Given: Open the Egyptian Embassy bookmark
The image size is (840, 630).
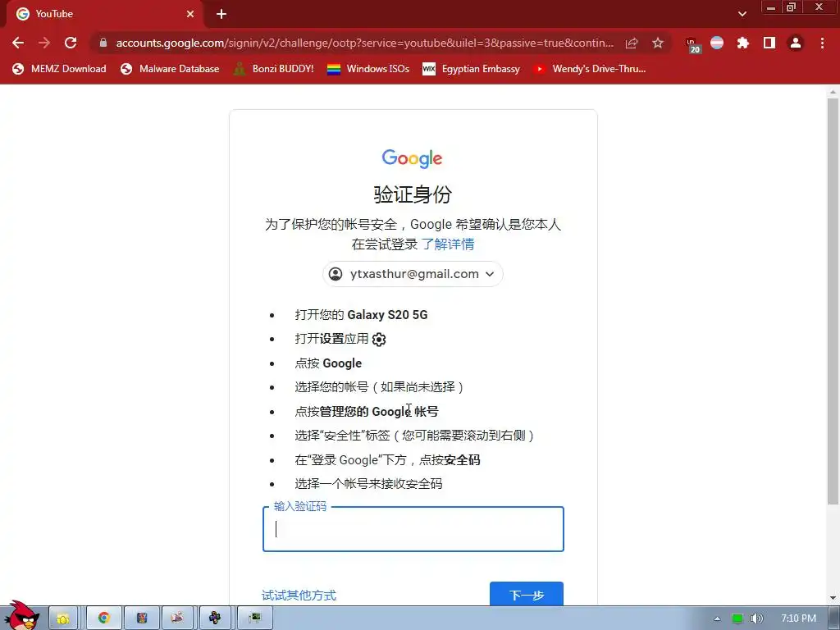Looking at the screenshot, I should click(x=472, y=69).
